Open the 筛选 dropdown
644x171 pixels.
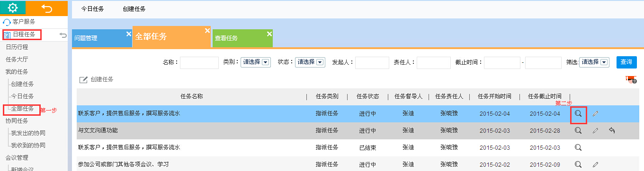pos(594,62)
